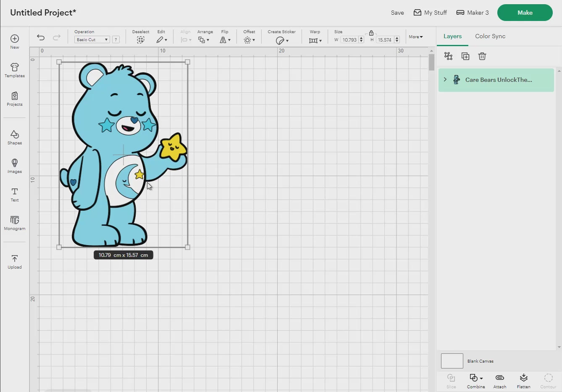The image size is (562, 392).
Task: Open the Warp dropdown
Action: pos(315,40)
